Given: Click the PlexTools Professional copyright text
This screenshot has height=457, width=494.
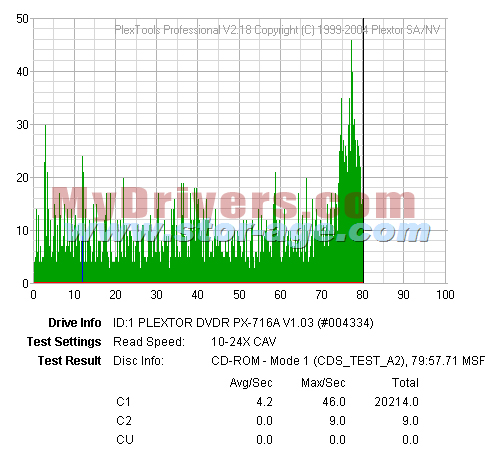Looking at the screenshot, I should [277, 30].
